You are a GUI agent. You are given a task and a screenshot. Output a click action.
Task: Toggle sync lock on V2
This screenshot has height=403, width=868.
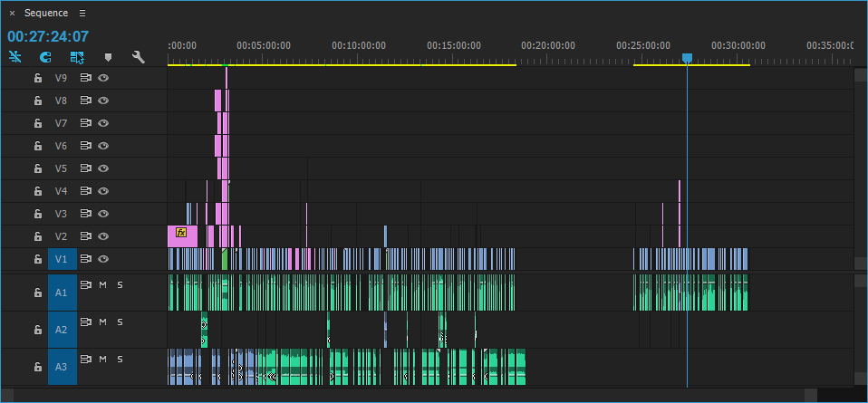tap(85, 236)
